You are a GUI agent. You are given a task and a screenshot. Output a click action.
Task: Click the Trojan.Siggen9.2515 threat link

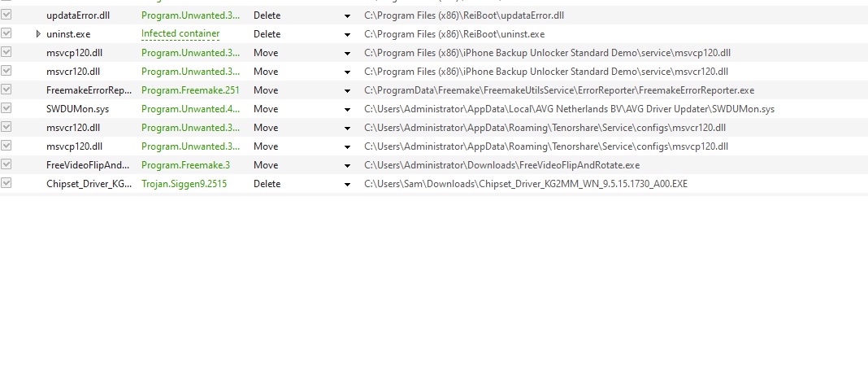(184, 184)
